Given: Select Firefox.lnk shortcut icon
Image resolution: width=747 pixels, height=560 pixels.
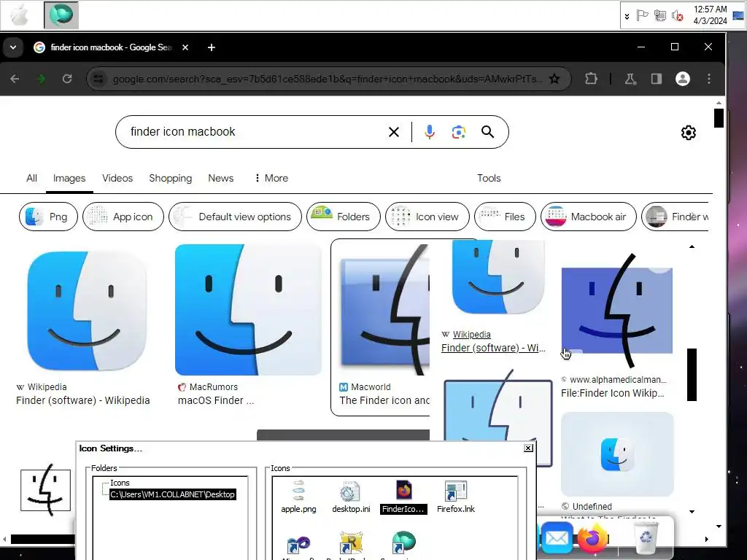Looking at the screenshot, I should click(x=456, y=497).
